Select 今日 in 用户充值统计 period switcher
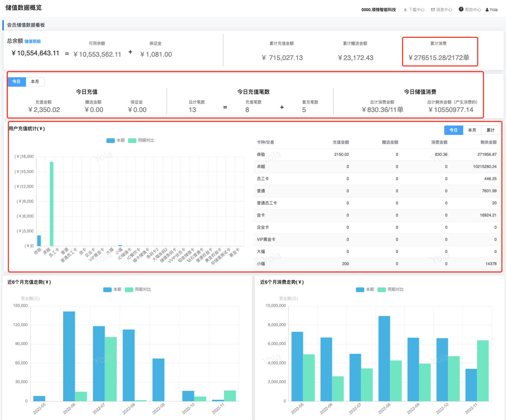This screenshot has width=506, height=420. click(453, 130)
